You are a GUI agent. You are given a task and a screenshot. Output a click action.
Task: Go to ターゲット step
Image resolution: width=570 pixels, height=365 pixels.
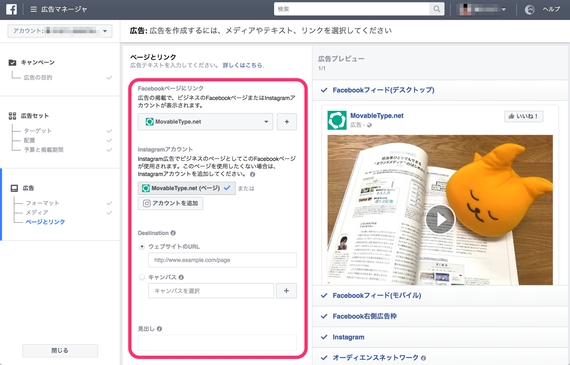[38, 131]
